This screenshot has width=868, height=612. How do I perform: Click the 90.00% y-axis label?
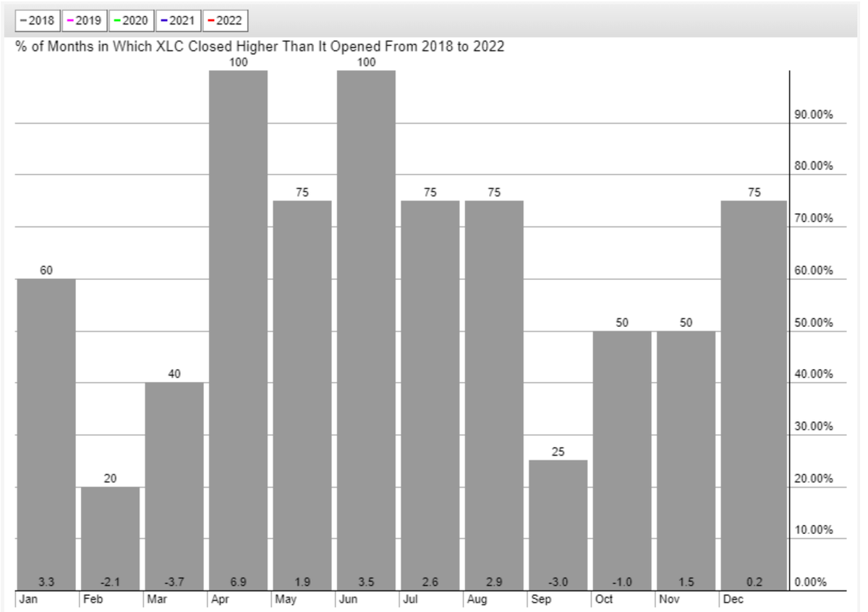click(x=813, y=114)
